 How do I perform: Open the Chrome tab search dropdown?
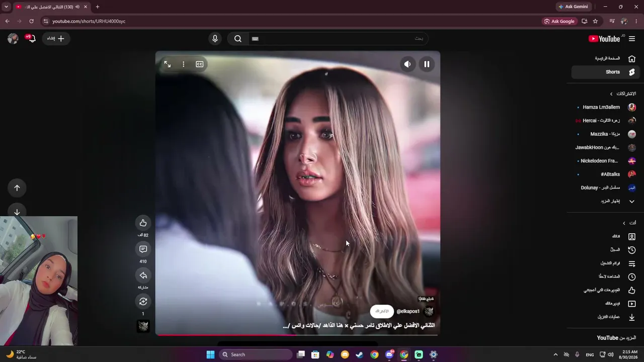tap(6, 7)
